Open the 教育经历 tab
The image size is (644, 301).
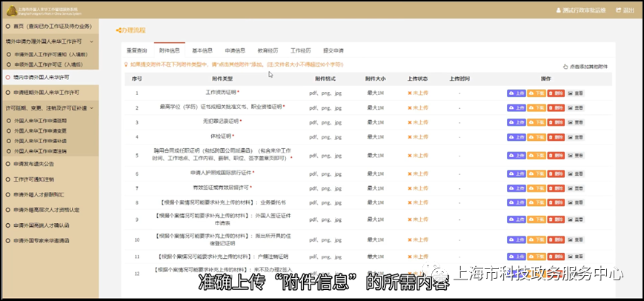point(268,51)
